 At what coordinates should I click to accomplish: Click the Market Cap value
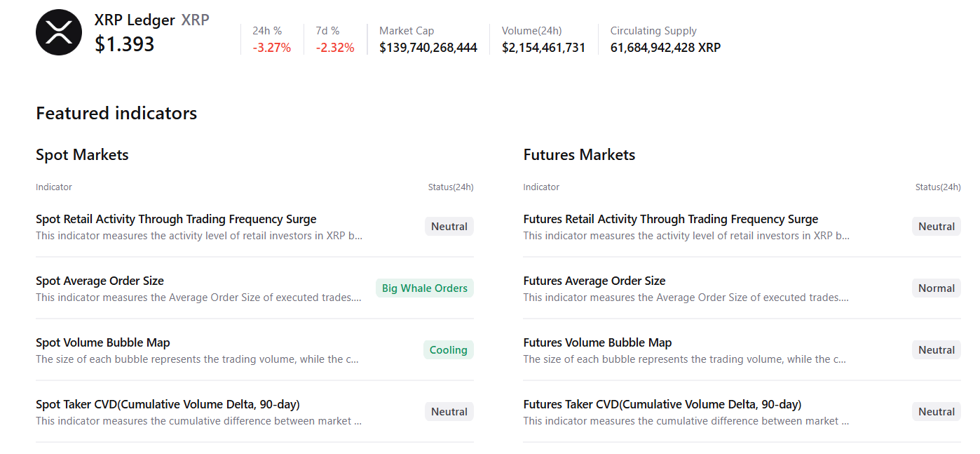428,48
